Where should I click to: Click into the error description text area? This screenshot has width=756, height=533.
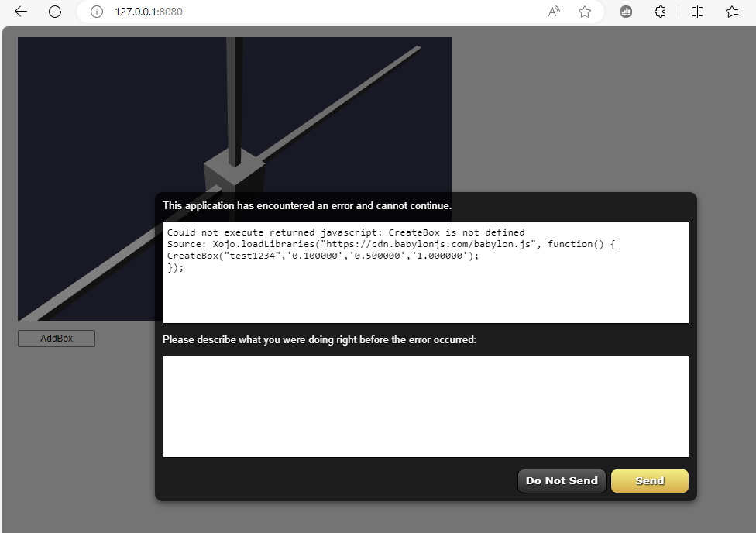click(426, 407)
